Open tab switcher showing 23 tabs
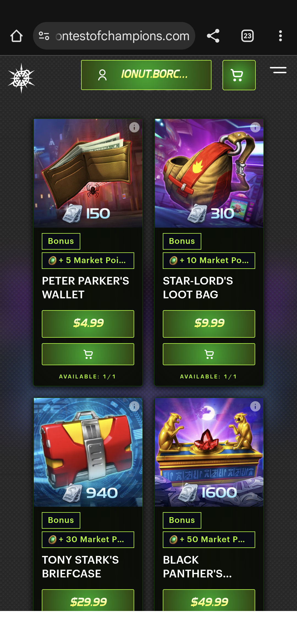The width and height of the screenshot is (297, 644). pos(248,36)
